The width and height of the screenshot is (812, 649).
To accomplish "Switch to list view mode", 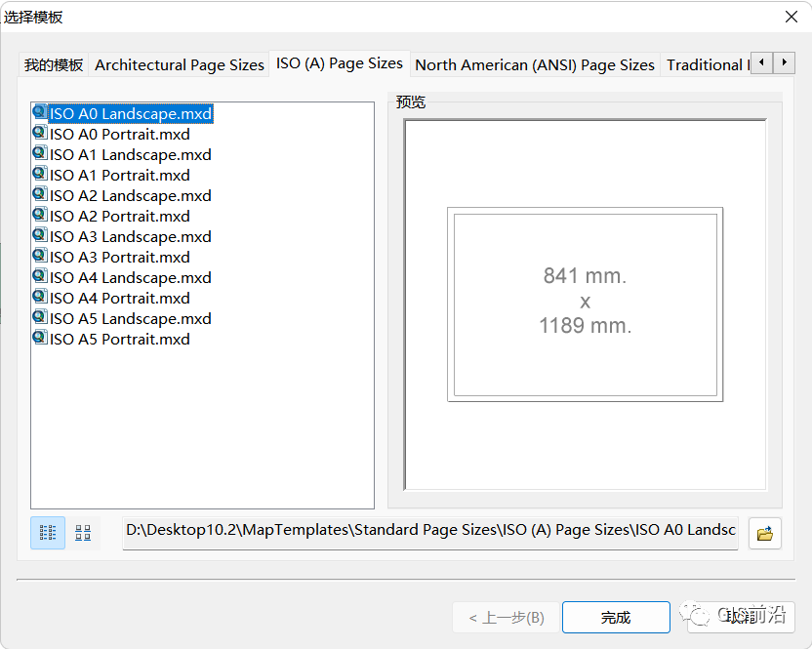I will click(48, 533).
